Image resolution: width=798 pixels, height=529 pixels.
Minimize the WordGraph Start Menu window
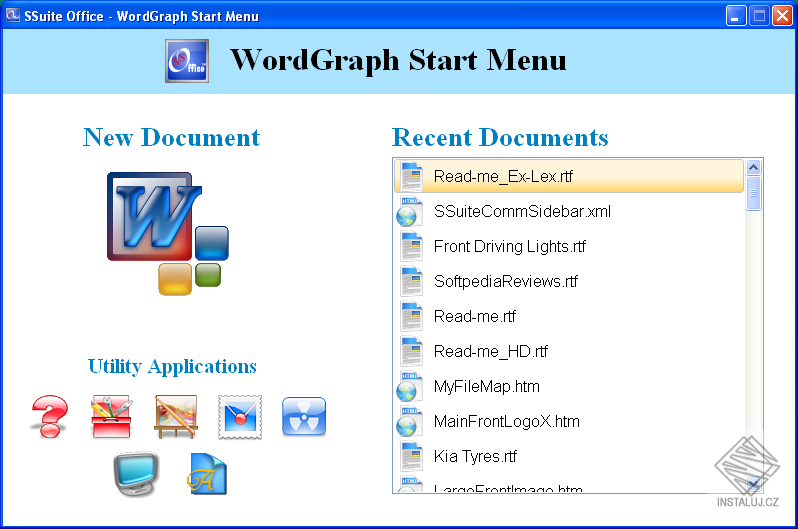(x=735, y=16)
